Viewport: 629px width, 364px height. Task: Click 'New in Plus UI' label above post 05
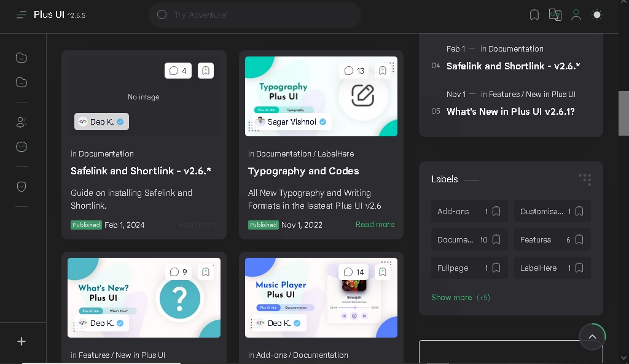tap(550, 94)
